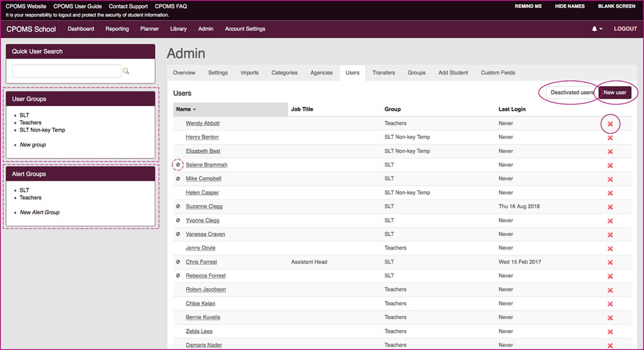Open Account Settings in navigation
This screenshot has width=644, height=350.
coord(245,29)
